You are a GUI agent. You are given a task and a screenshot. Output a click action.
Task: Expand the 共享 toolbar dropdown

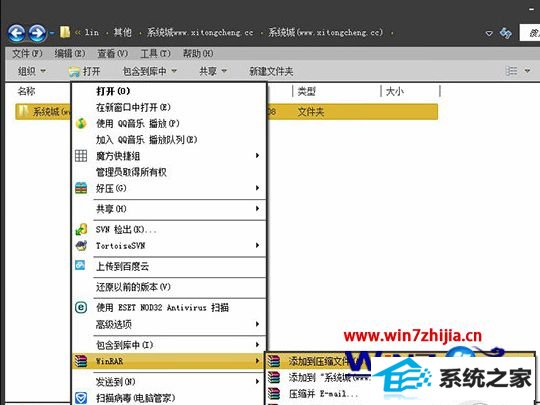click(213, 71)
